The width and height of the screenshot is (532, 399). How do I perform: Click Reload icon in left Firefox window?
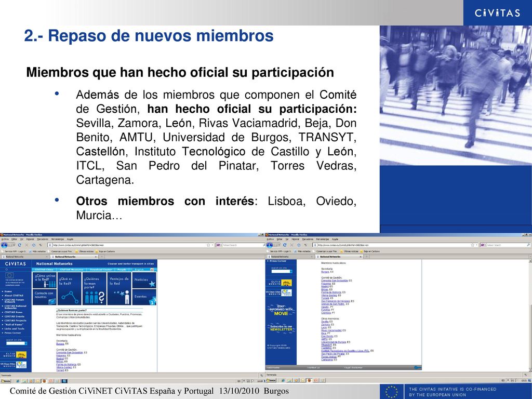(x=20, y=245)
